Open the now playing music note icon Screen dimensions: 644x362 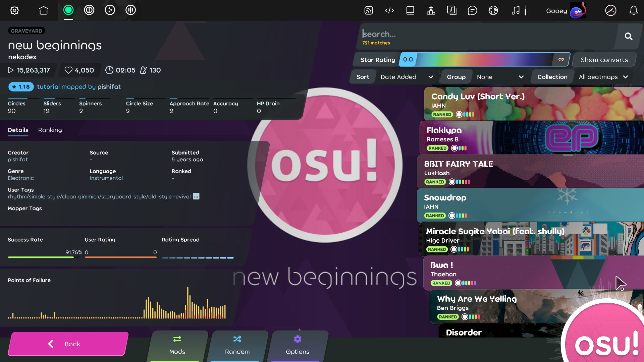coord(516,10)
